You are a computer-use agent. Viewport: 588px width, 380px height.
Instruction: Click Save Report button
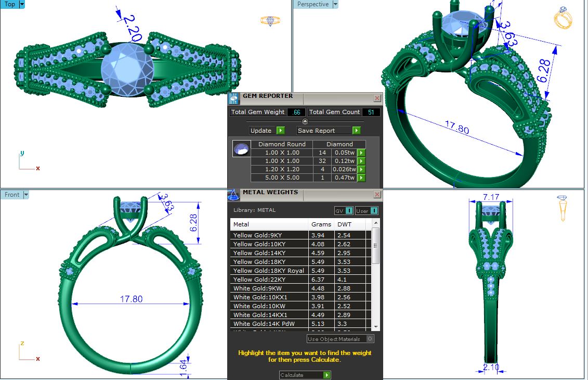coord(328,131)
